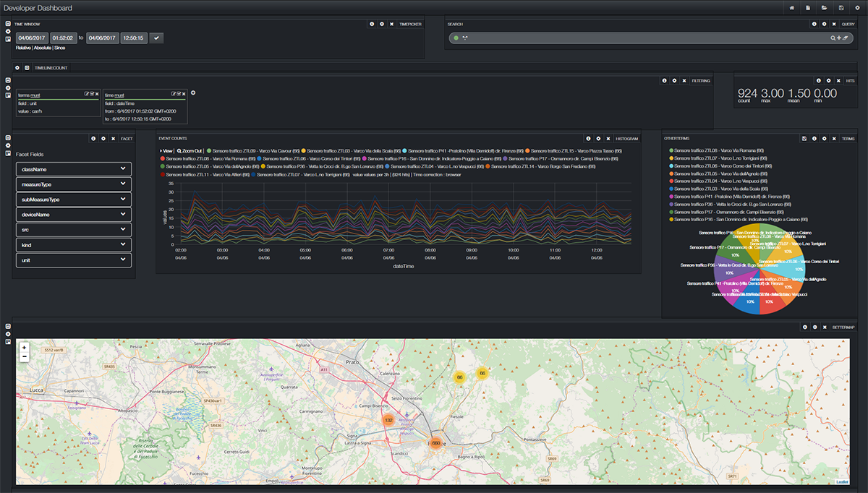Click the eraser icon in the query bar
Viewport: 868px width, 493px height.
845,38
